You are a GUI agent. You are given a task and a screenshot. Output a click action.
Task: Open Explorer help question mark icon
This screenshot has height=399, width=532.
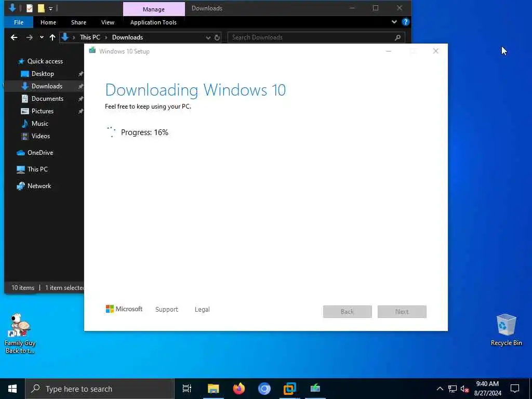pyautogui.click(x=405, y=22)
